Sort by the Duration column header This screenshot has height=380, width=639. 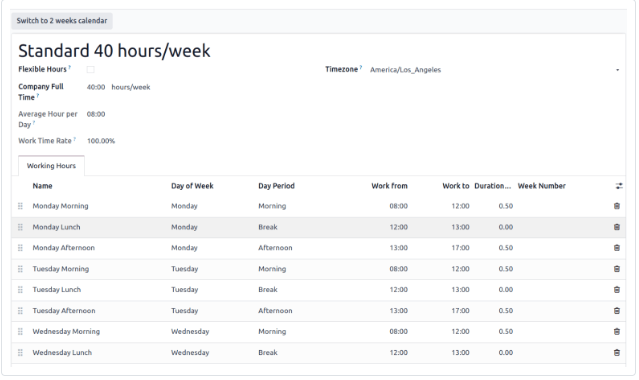(x=492, y=186)
